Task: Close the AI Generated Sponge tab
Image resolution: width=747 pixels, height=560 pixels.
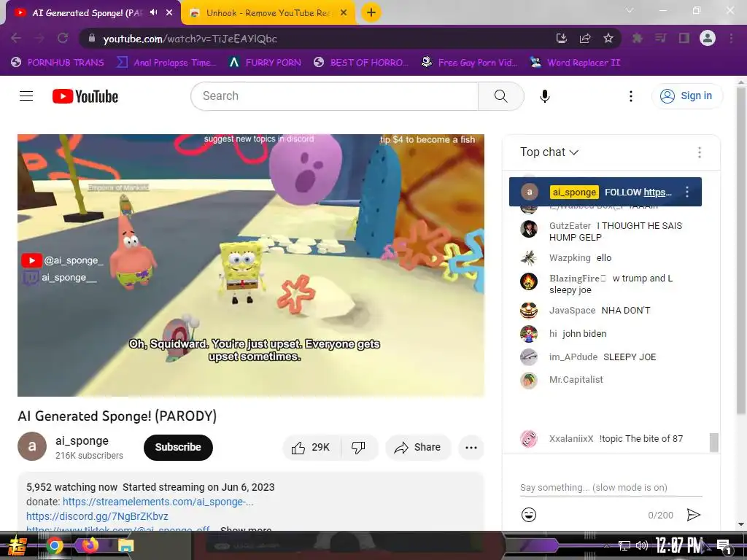Action: point(169,12)
